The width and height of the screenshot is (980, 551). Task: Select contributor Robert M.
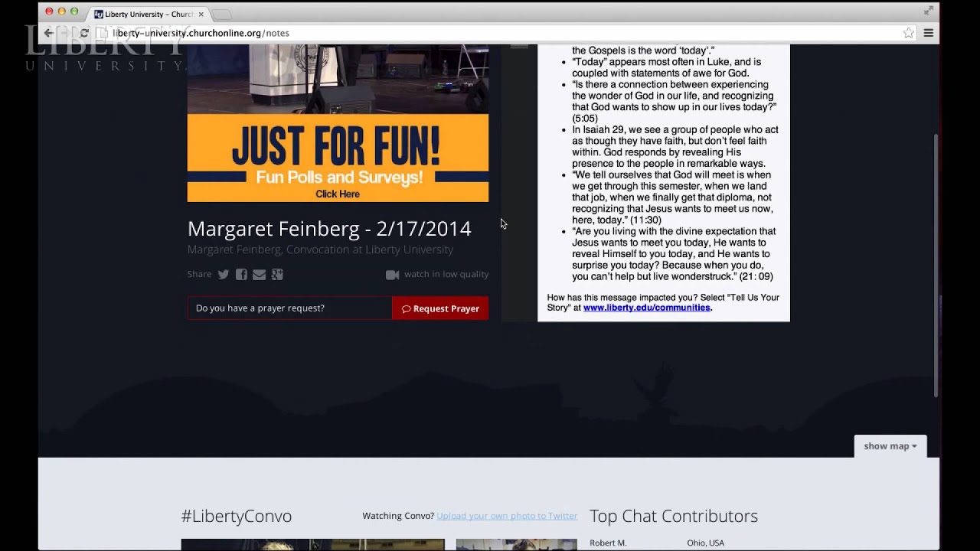pos(608,543)
